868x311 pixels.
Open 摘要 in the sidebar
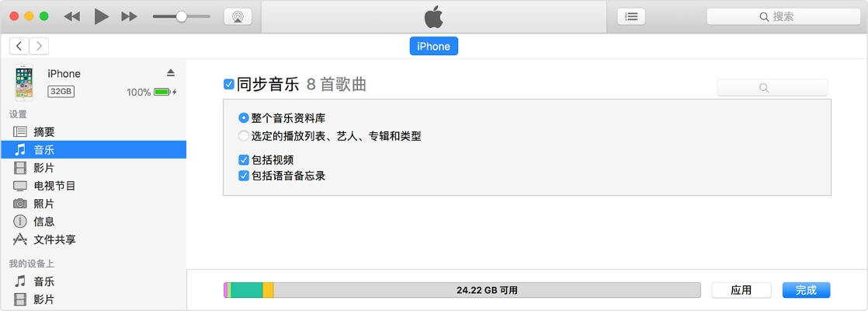44,132
